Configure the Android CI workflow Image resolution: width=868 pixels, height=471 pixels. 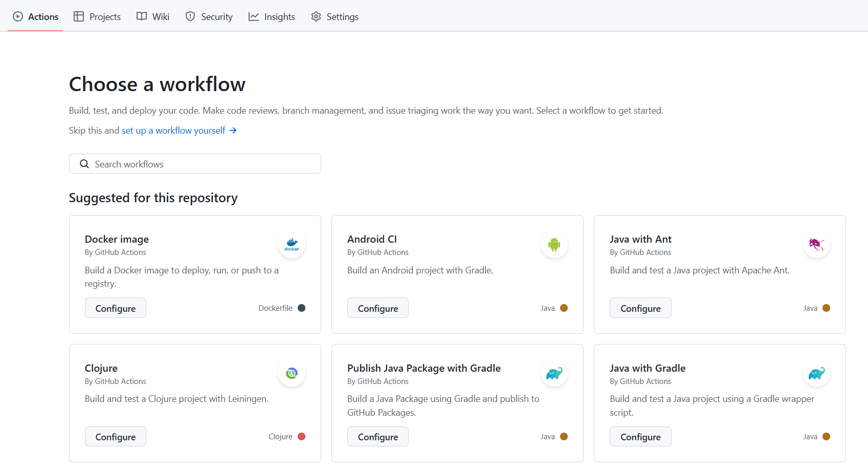pos(378,308)
